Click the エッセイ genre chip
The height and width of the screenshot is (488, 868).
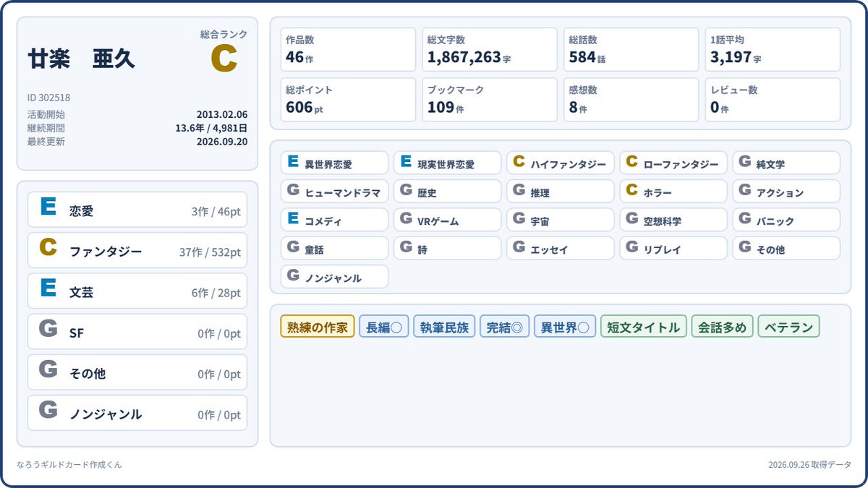coord(561,248)
